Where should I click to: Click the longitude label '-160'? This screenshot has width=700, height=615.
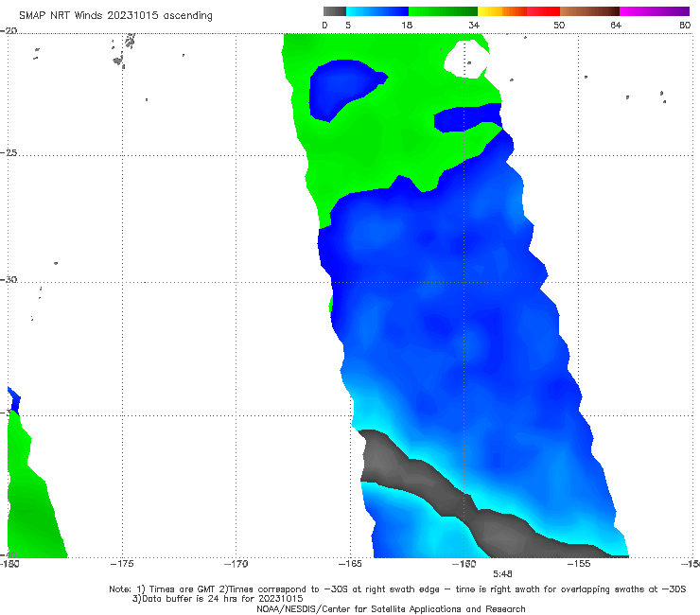pos(464,564)
